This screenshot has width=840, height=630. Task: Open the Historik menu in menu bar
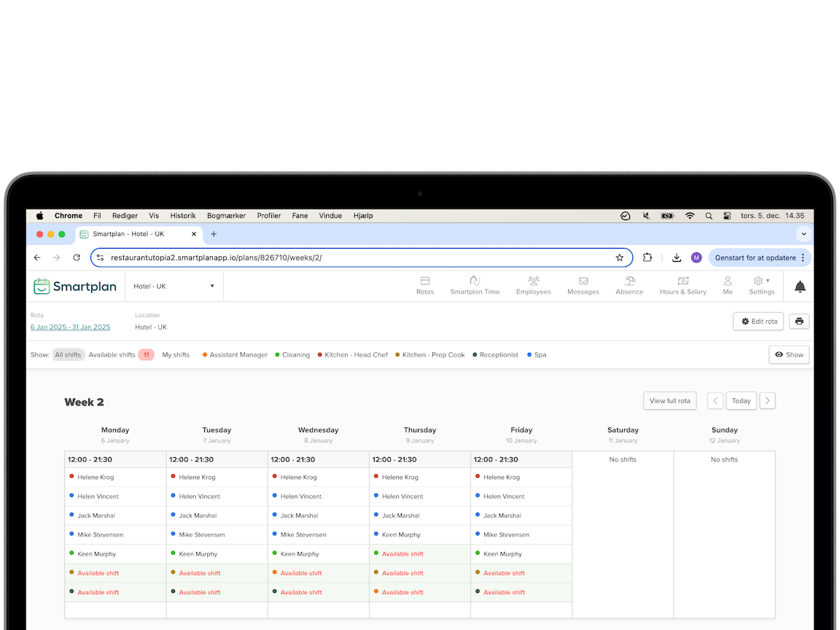click(183, 216)
